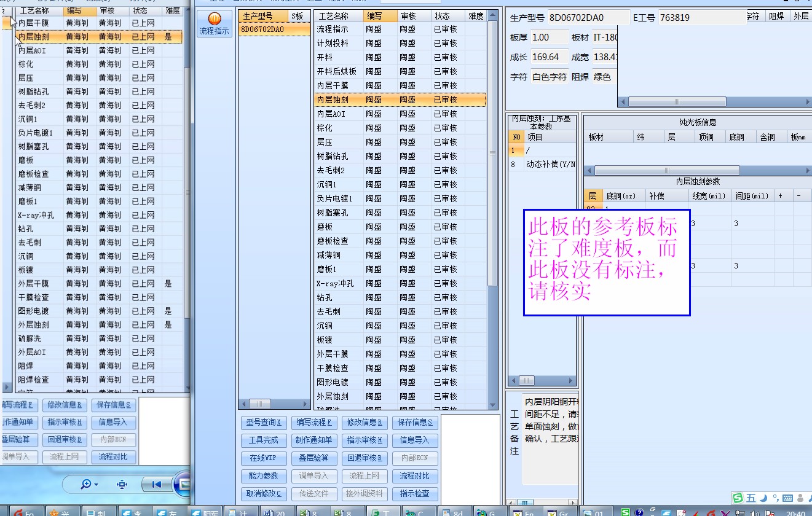Select the 计划投料 row in front window
The width and height of the screenshot is (812, 516).
click(400, 43)
